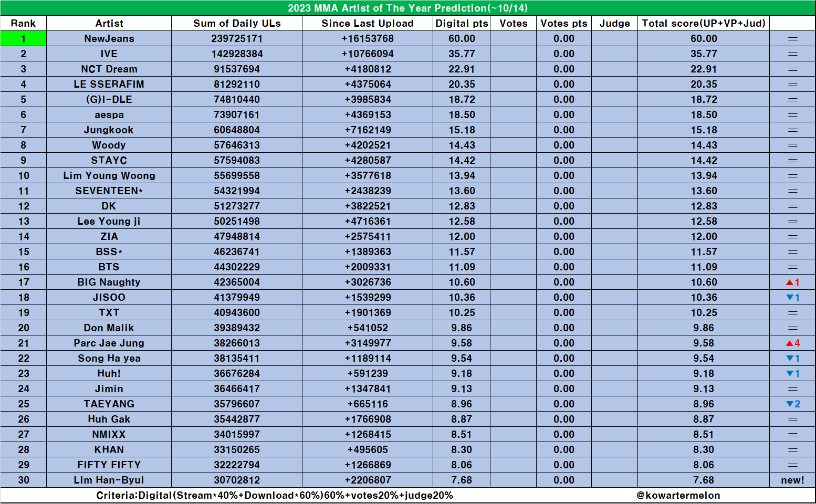Click the value +7162149 for Jungkook
This screenshot has width=816, height=504.
(x=368, y=130)
